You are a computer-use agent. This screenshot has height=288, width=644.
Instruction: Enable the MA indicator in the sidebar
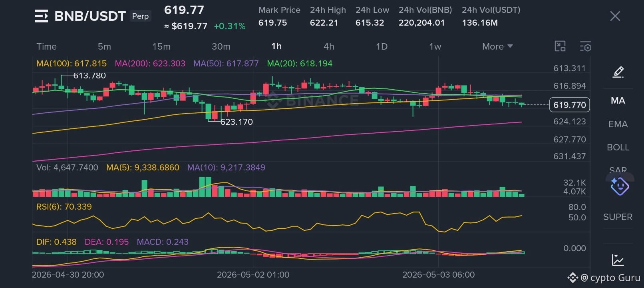(618, 100)
